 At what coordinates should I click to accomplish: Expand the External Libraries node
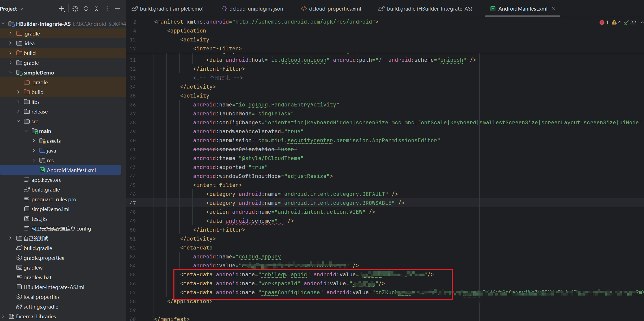tap(3, 316)
